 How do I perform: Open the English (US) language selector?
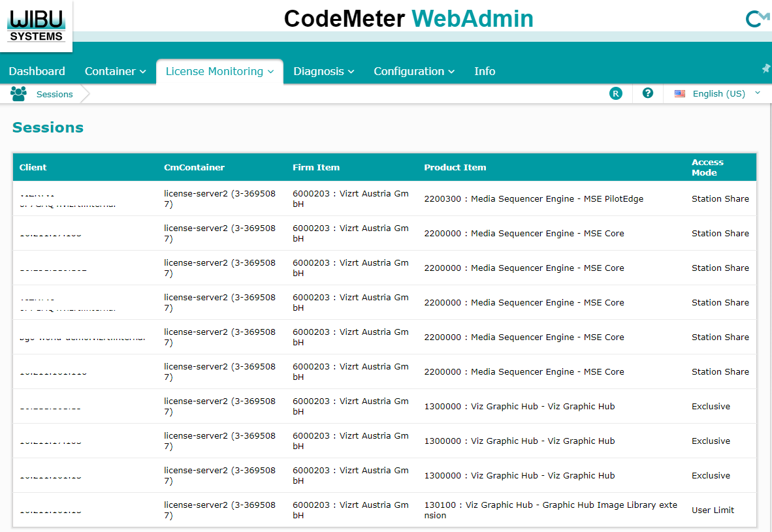click(718, 94)
